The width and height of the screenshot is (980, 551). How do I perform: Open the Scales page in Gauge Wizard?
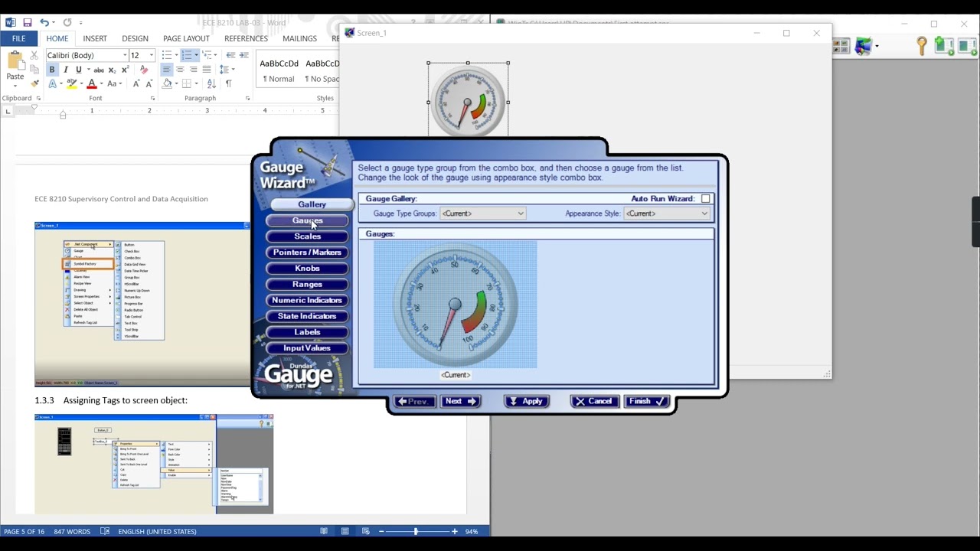point(307,236)
